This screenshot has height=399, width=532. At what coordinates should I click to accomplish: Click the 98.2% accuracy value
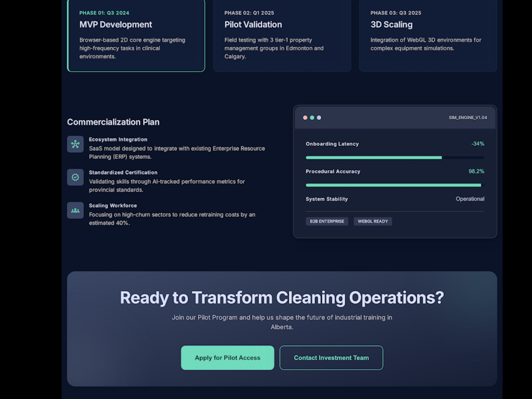pos(476,171)
